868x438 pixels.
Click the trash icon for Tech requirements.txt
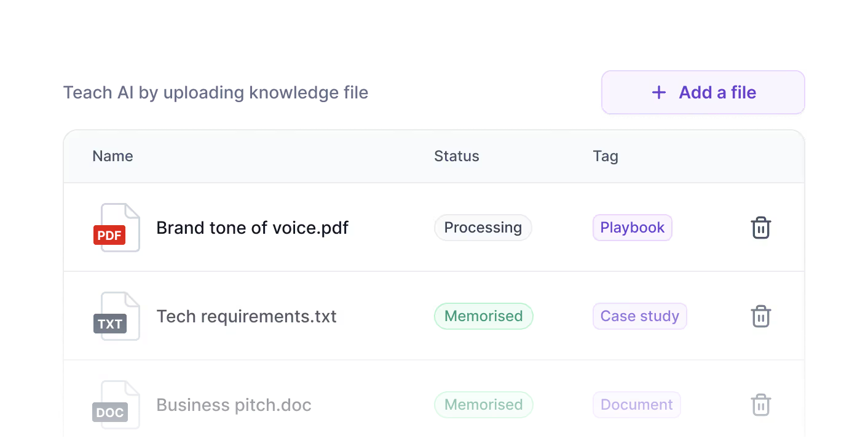point(761,316)
